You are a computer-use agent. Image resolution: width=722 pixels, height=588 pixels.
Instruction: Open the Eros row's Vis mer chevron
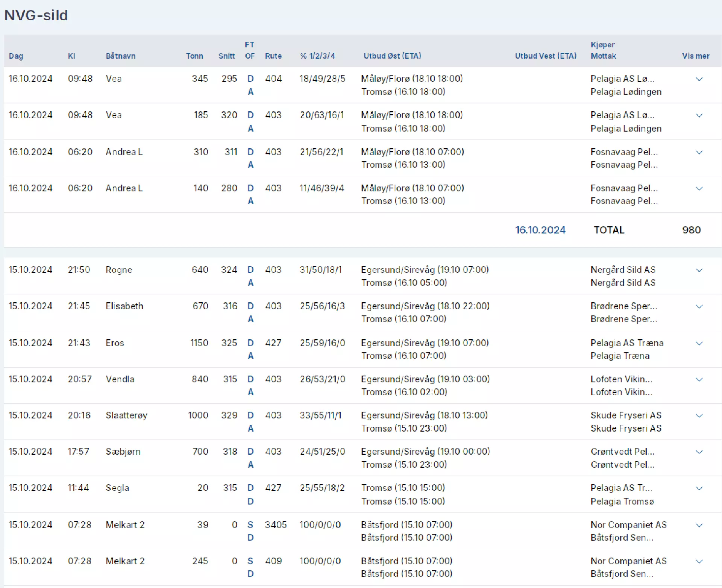699,343
